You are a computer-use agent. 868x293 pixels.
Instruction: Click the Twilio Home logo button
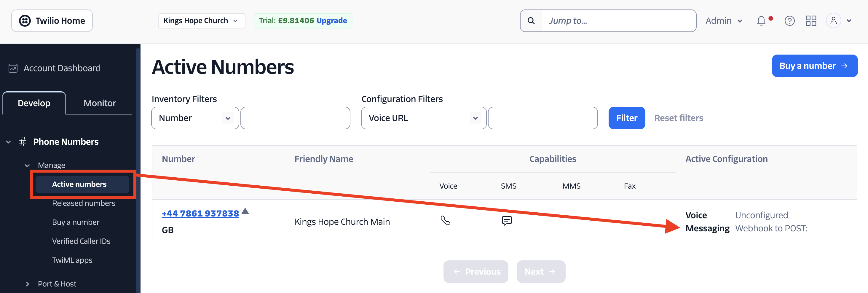[52, 21]
